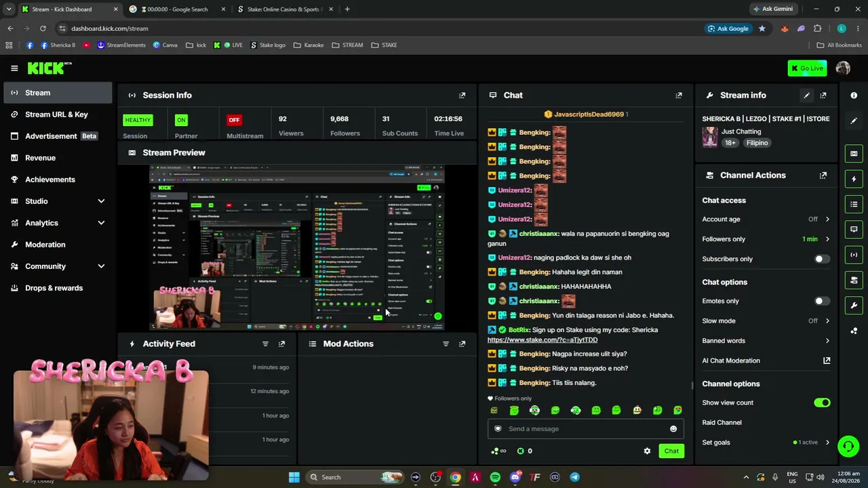Open the AI Chat Moderation external link
This screenshot has height=488, width=868.
click(x=827, y=361)
